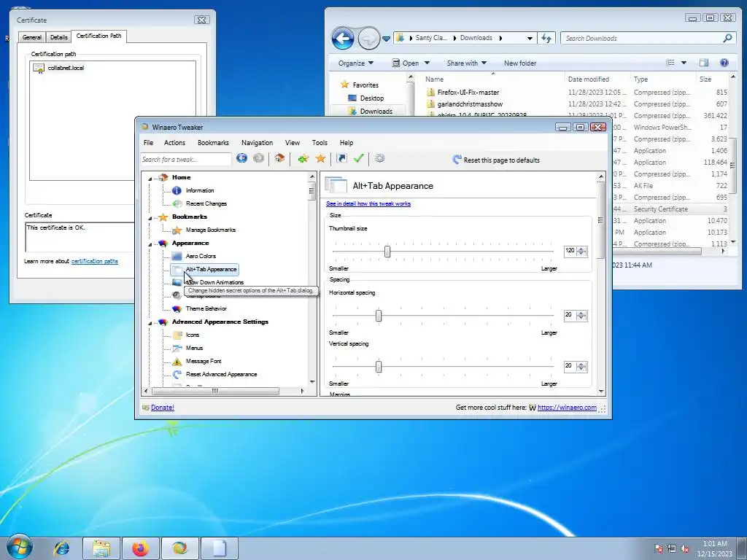The height and width of the screenshot is (560, 747).
Task: Click the Refresh icon in Explorer address bar
Action: click(x=546, y=38)
